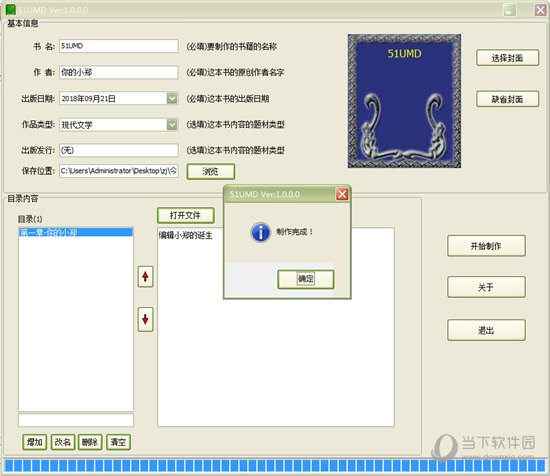Move the chapter down with red down arrow
The image size is (550, 476).
click(x=145, y=319)
